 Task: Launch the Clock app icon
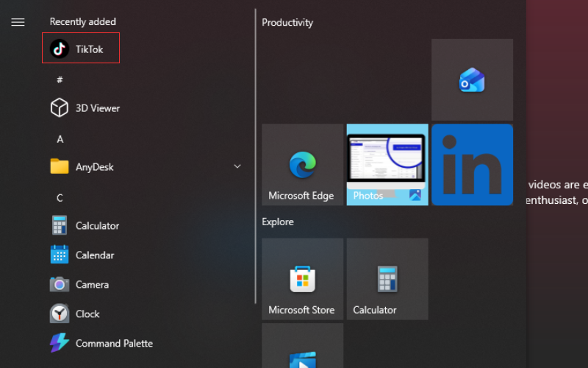pyautogui.click(x=60, y=314)
